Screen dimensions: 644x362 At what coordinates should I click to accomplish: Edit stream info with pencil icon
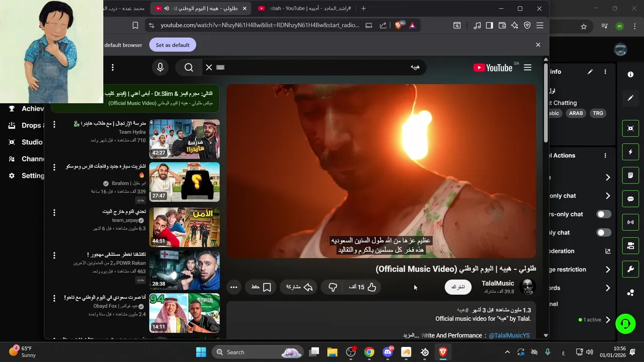coord(590,72)
